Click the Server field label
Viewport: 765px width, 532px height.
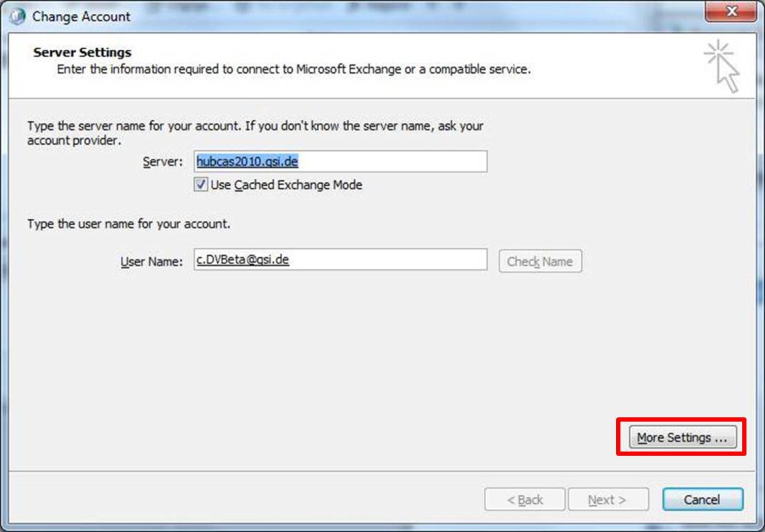pyautogui.click(x=162, y=162)
